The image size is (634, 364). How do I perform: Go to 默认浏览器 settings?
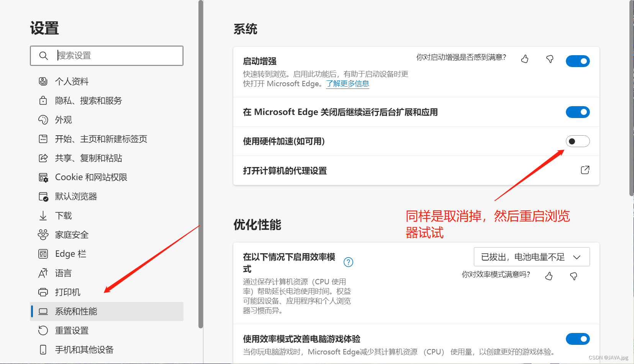tap(107, 196)
